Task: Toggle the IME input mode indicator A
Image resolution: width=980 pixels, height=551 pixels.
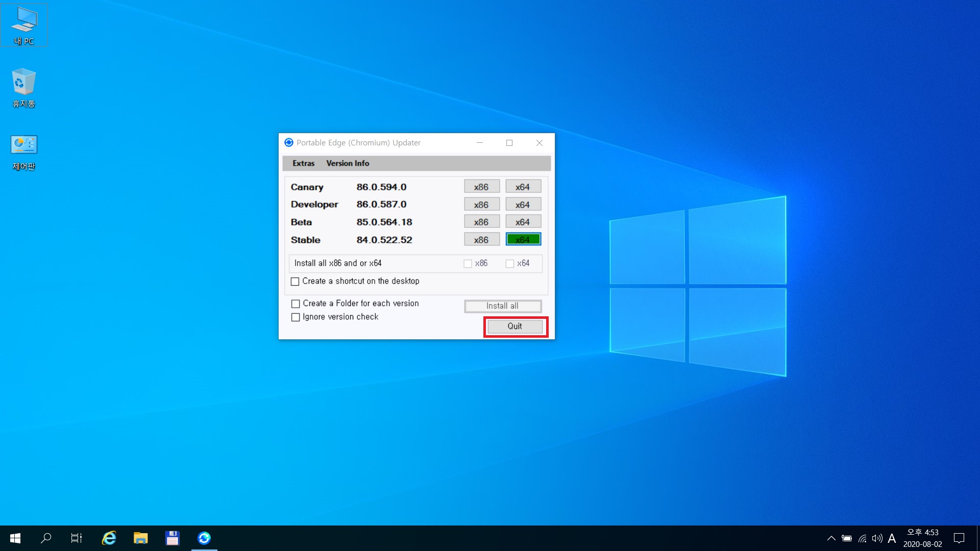Action: pyautogui.click(x=892, y=538)
